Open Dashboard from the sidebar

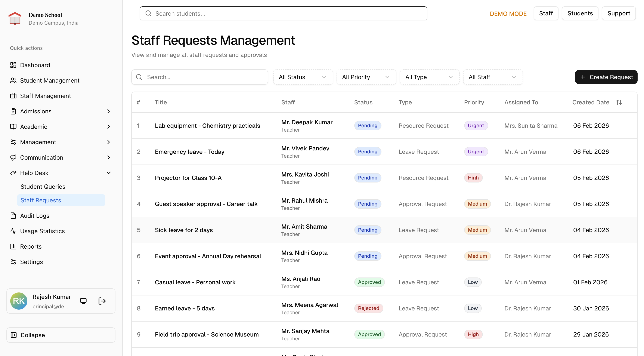tap(35, 65)
